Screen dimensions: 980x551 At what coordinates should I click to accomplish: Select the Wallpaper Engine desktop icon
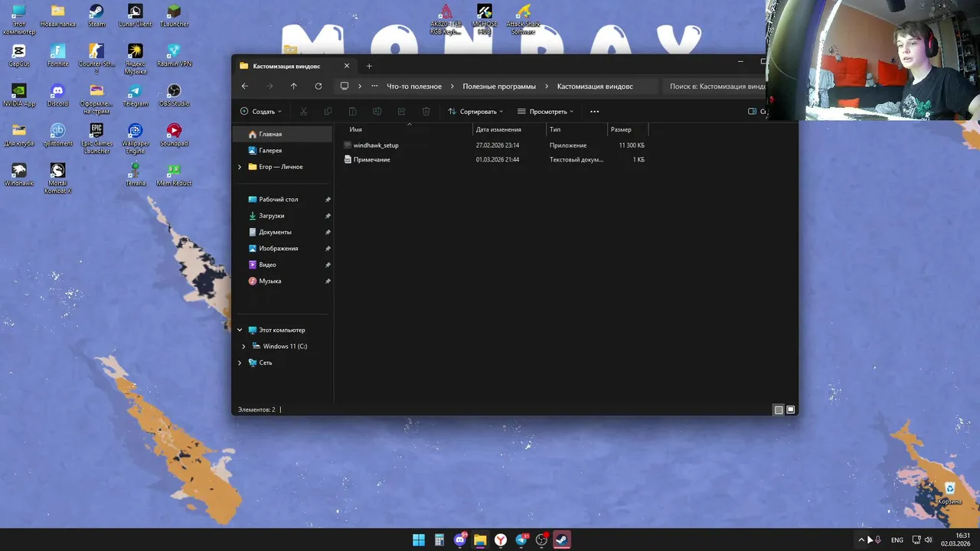click(x=136, y=139)
